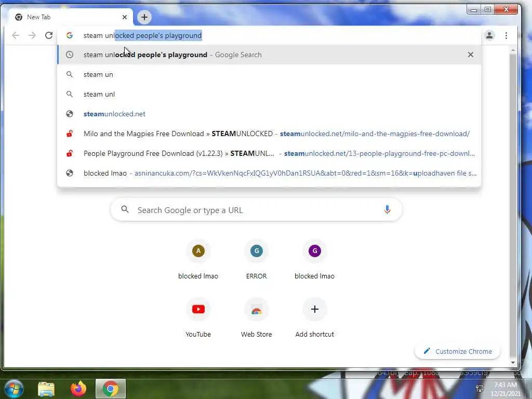Screen dimensions: 532x399
Task: Open the asninancuka.com 'blocked lmao' suggestion
Action: (x=269, y=173)
